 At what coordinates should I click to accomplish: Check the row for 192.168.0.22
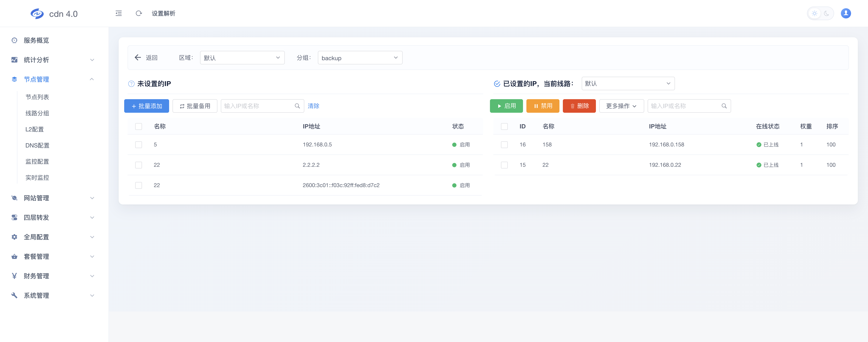coord(504,165)
